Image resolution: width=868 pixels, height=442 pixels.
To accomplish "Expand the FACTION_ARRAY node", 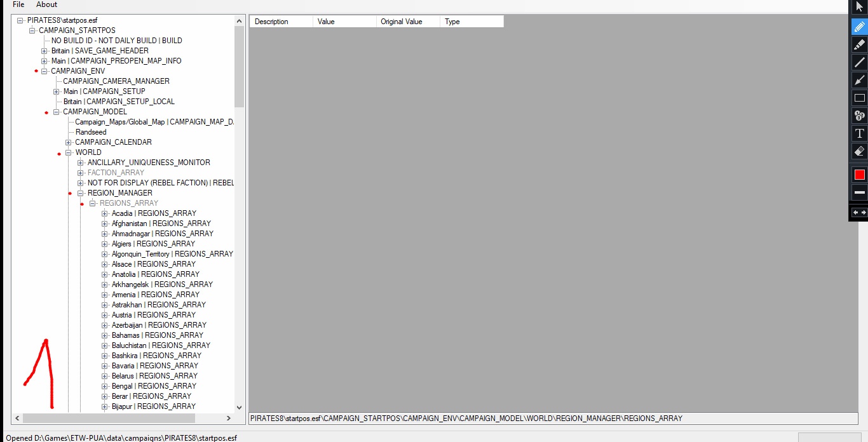I will 81,173.
